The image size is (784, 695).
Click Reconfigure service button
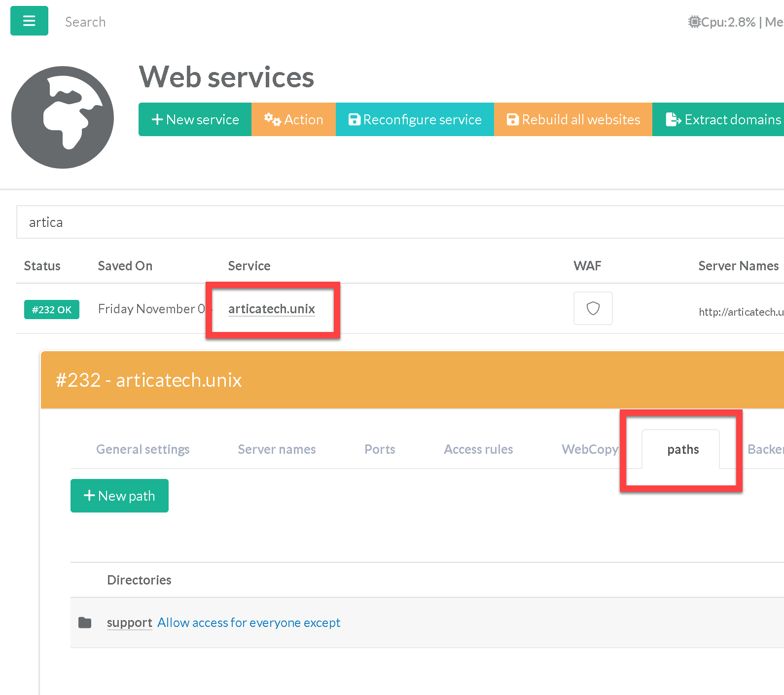click(x=415, y=119)
